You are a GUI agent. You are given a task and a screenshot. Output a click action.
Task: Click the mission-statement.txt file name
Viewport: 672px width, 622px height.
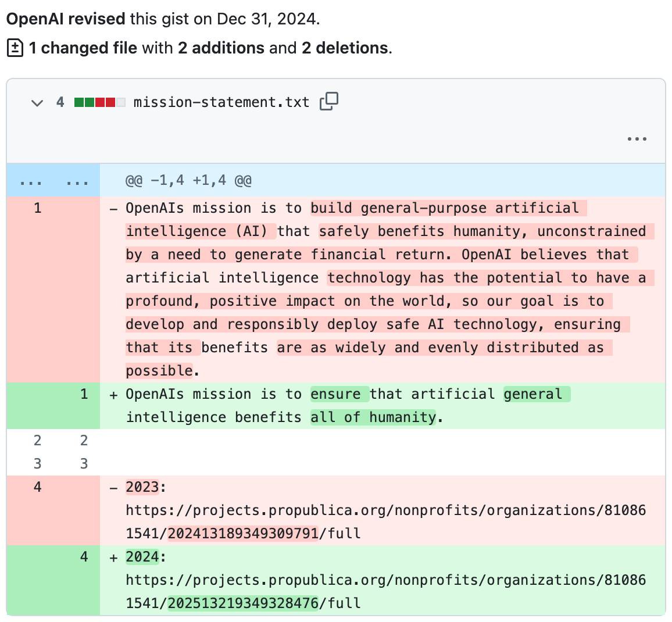coord(220,102)
